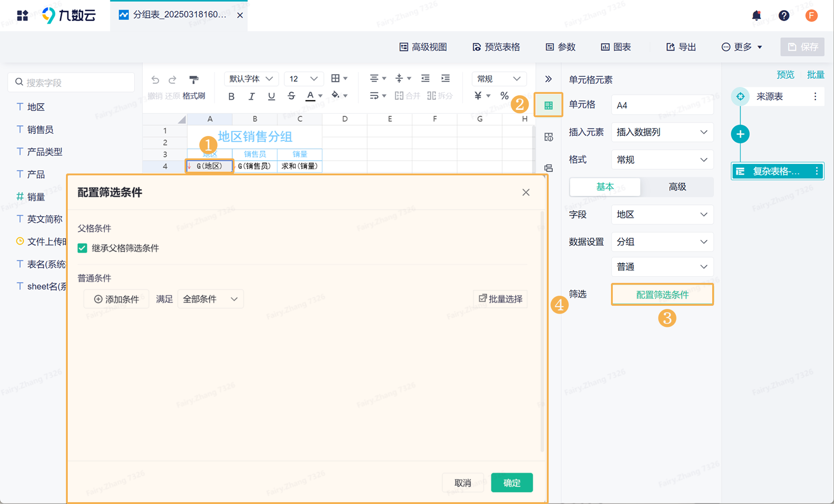Open the 常规 number format dropdown in toolbar
The image size is (834, 504).
point(499,79)
